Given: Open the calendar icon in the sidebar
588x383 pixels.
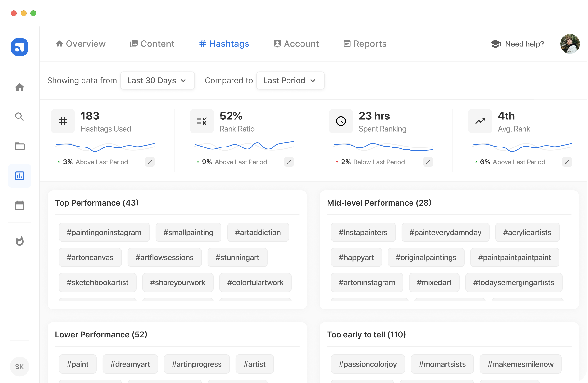Looking at the screenshot, I should tap(19, 205).
